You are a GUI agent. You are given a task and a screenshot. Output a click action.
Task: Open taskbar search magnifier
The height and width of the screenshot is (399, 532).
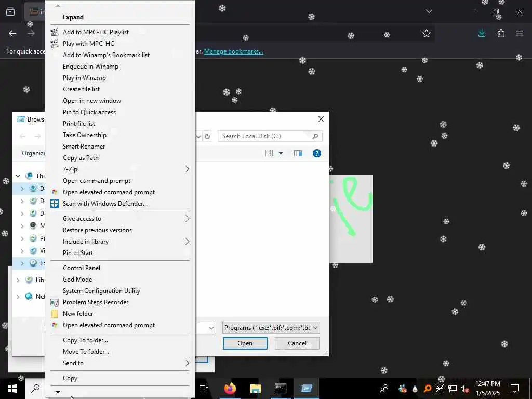pos(35,389)
